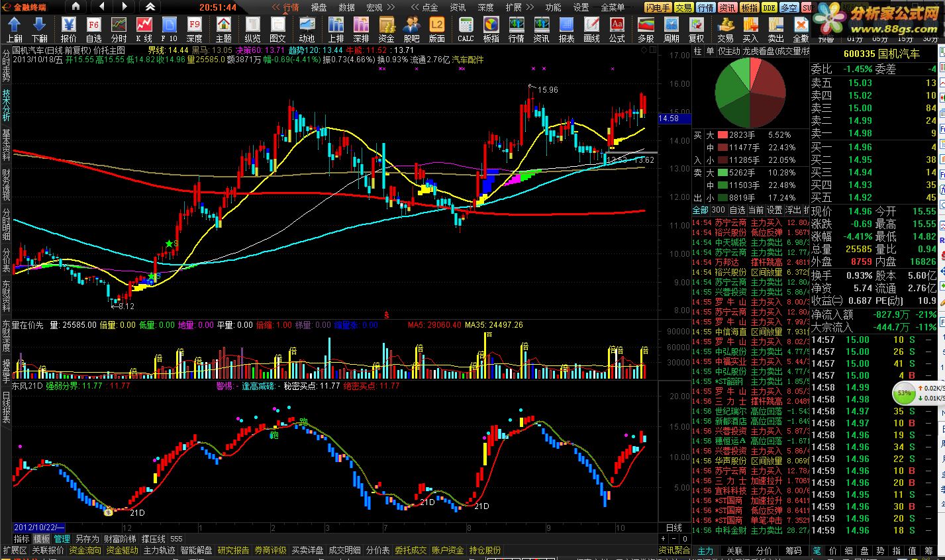Open the 数据 menu
This screenshot has height=560, width=945.
(x=346, y=7)
